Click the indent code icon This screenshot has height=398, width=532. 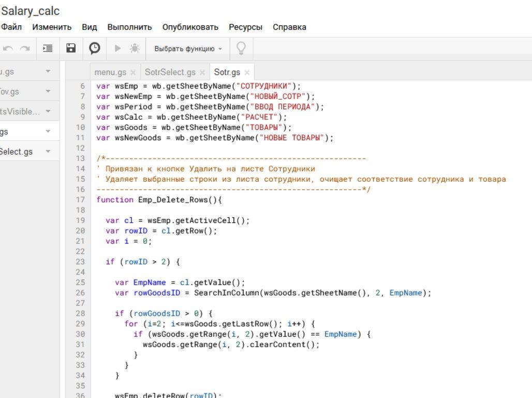(x=48, y=49)
